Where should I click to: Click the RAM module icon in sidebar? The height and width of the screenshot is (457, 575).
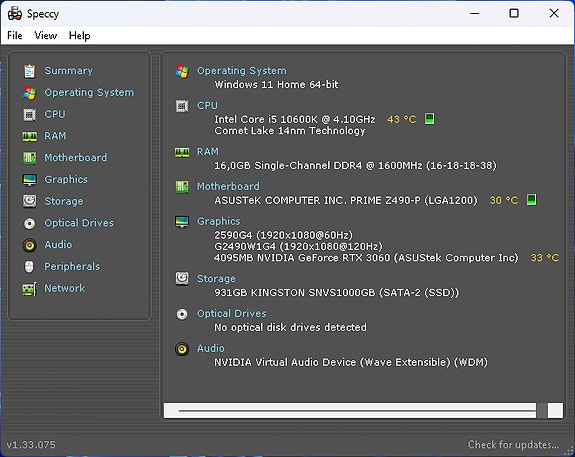point(29,136)
